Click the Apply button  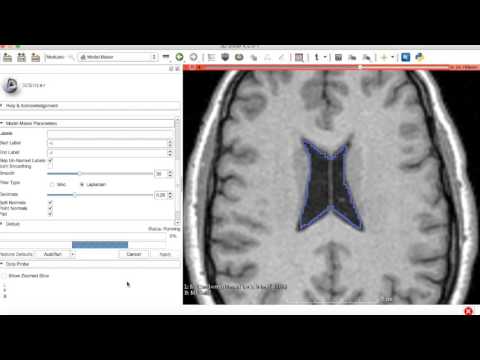pyautogui.click(x=165, y=254)
